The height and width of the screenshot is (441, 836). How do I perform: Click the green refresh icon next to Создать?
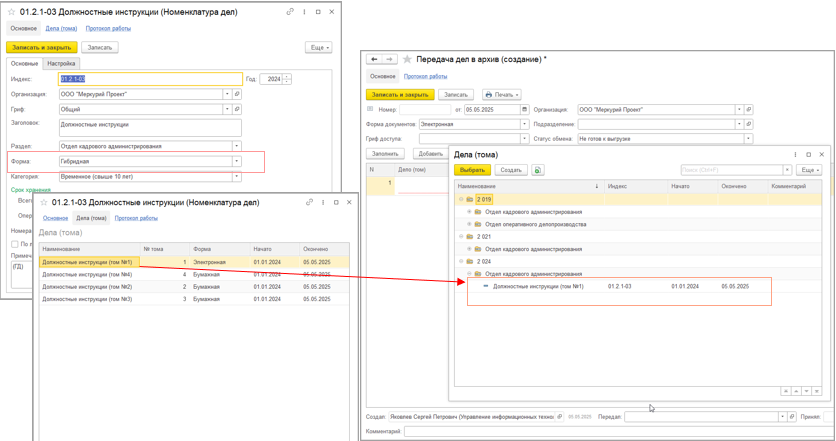(538, 170)
